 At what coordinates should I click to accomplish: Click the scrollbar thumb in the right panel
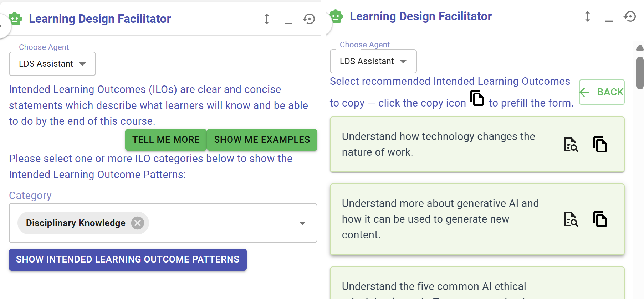tap(640, 73)
